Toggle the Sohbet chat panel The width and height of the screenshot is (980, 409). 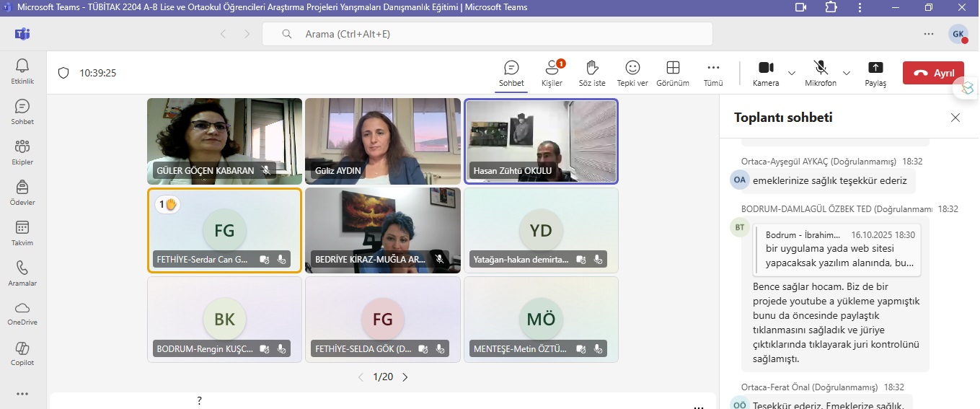(x=511, y=73)
